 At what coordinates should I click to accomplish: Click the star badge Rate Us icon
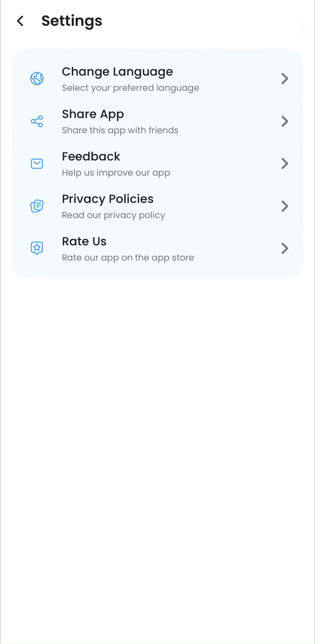37,248
